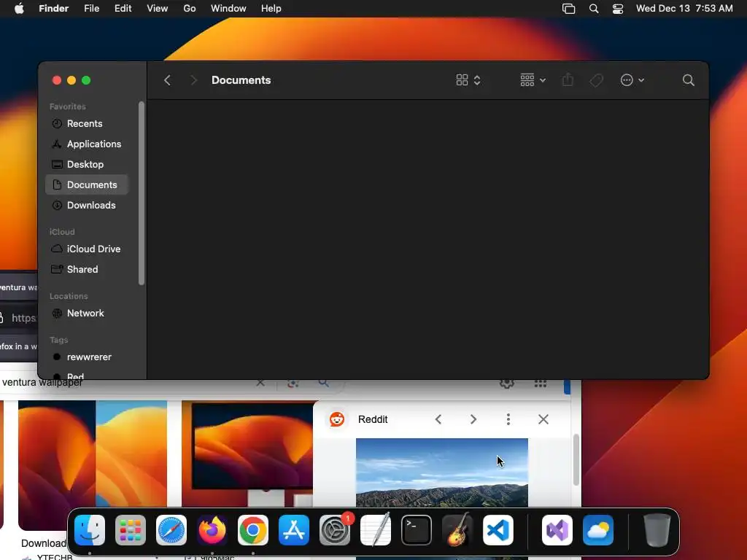Select Desktop in the Finder sidebar
This screenshot has height=560, width=747.
coord(87,164)
